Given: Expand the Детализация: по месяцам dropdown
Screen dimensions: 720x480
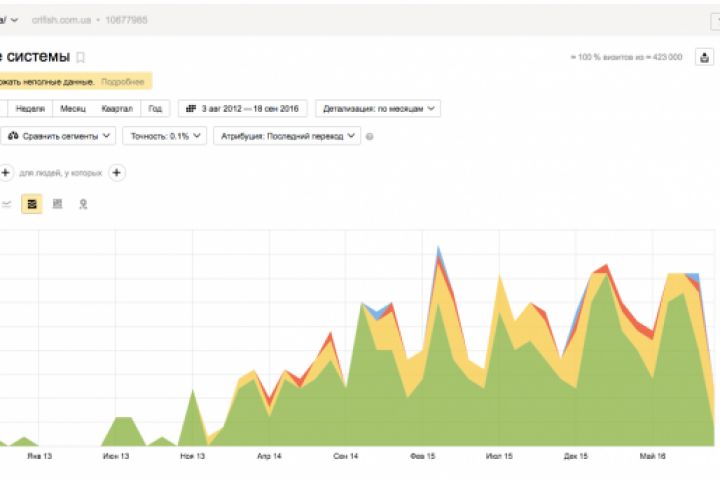Looking at the screenshot, I should tap(378, 109).
